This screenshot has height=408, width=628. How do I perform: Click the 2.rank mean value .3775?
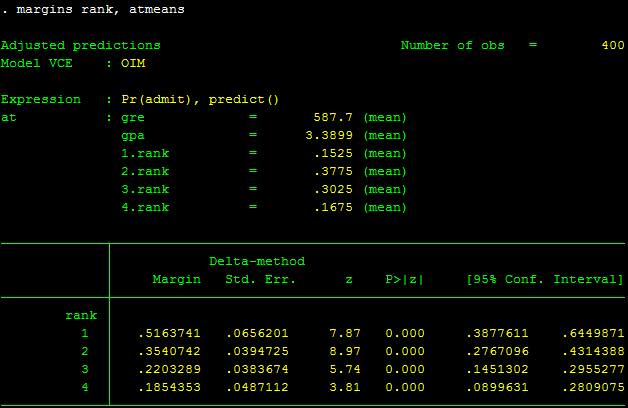coord(336,171)
